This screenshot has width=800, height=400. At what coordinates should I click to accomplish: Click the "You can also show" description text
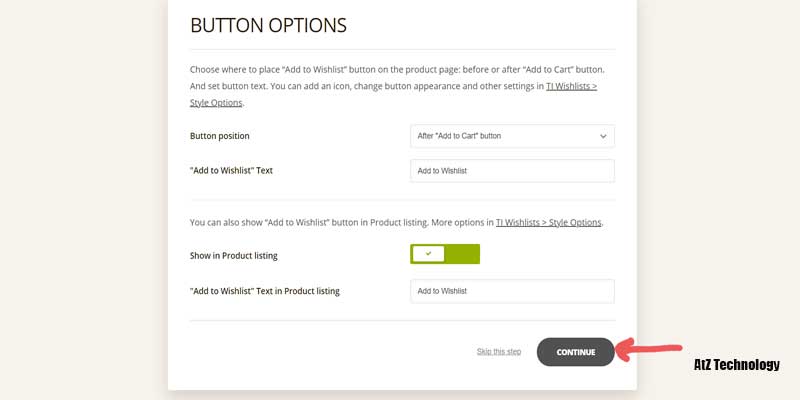(340, 221)
